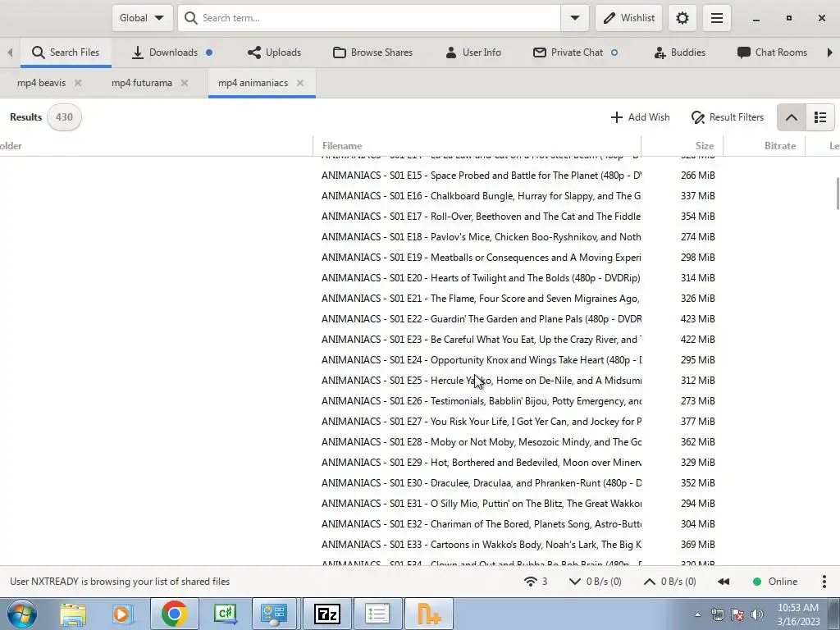Sort by the Bitrate column header
The height and width of the screenshot is (630, 840).
pos(764,146)
